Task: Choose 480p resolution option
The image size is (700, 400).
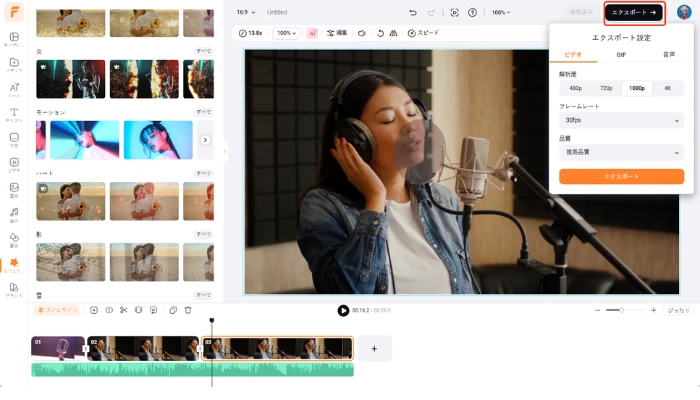Action: pos(575,88)
